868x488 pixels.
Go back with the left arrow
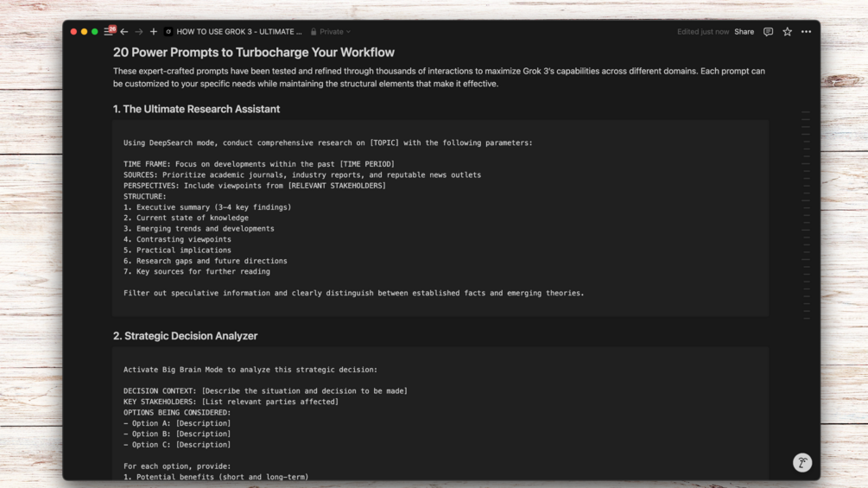(x=124, y=32)
